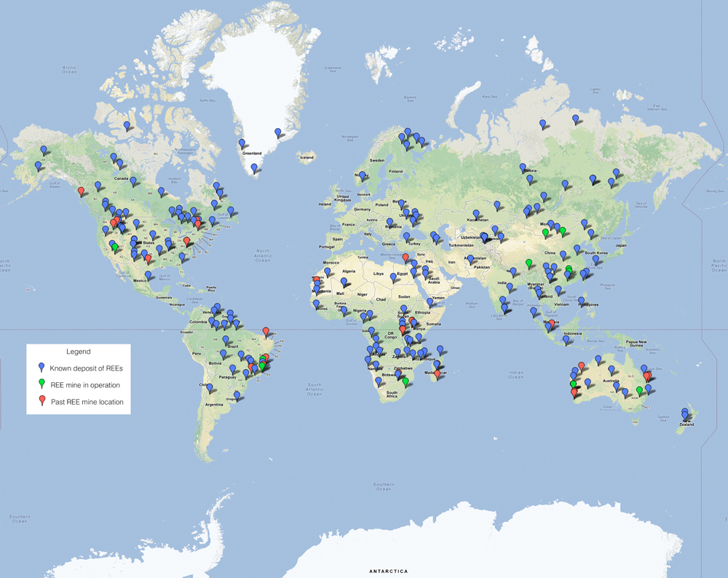
Task: Select the blue pin in northern Australia
Action: pos(598,360)
